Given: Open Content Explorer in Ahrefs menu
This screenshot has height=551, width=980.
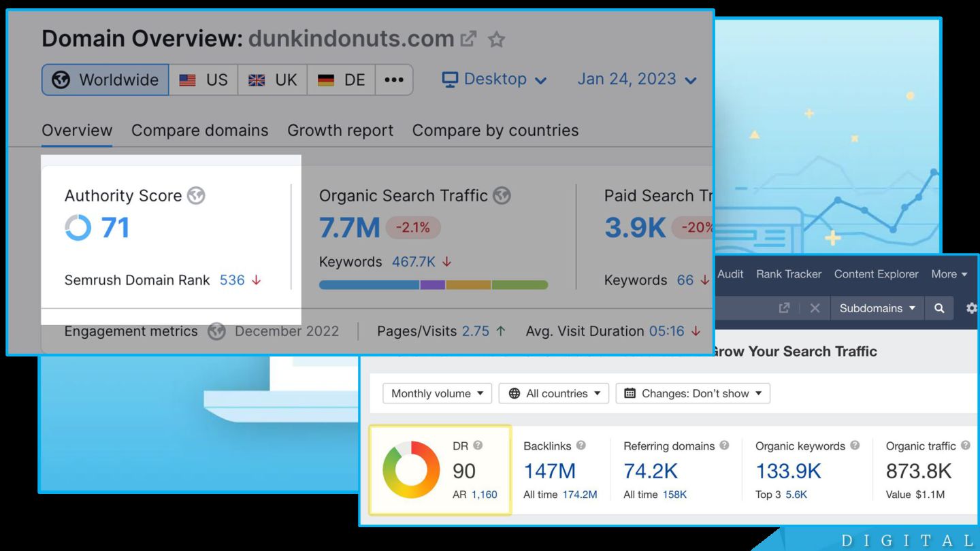Looking at the screenshot, I should tap(877, 274).
